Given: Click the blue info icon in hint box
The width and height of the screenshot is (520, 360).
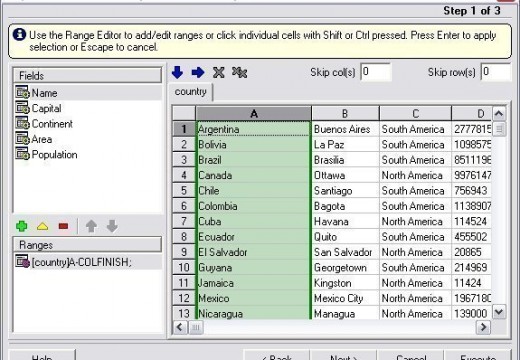Looking at the screenshot, I should [x=19, y=35].
